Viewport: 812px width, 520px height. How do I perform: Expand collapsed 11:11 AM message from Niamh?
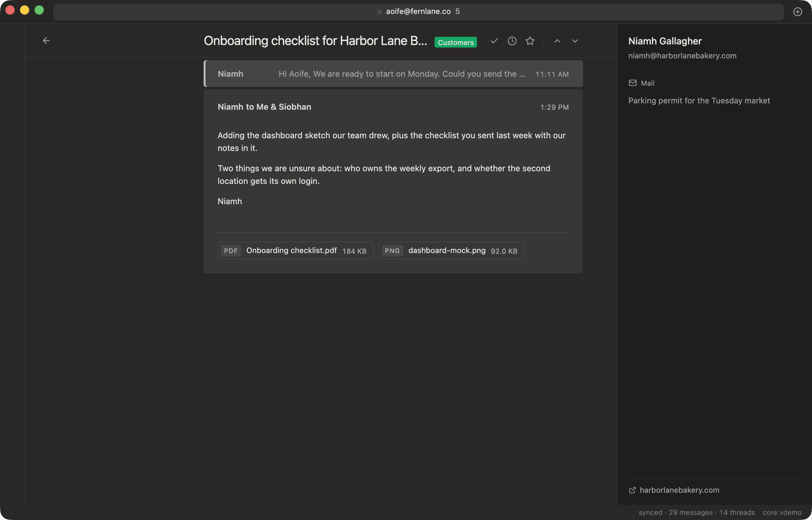click(x=393, y=74)
